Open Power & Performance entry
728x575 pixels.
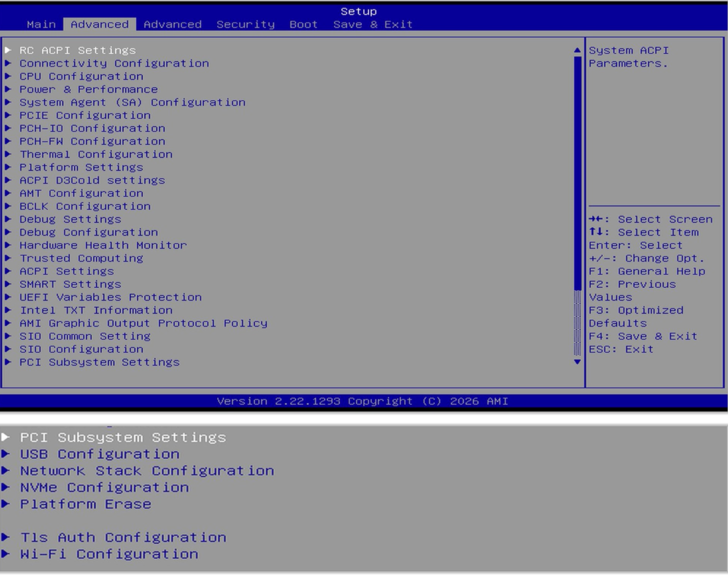[x=89, y=90]
